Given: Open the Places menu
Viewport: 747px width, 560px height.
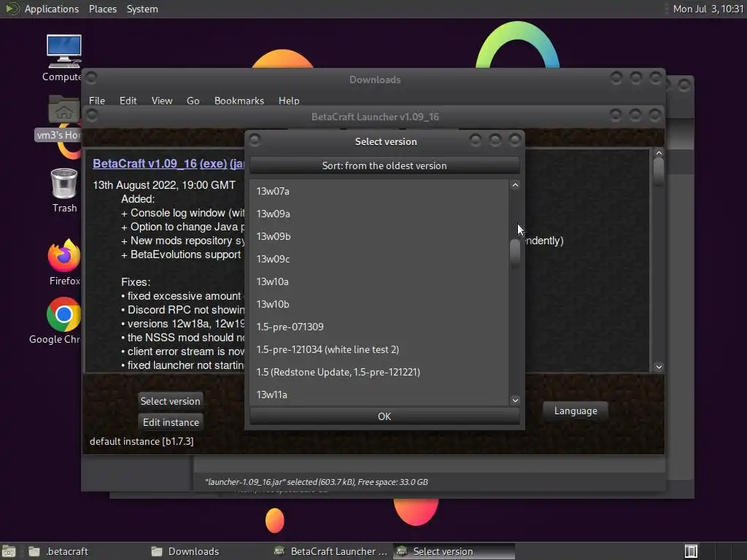Looking at the screenshot, I should click(102, 9).
